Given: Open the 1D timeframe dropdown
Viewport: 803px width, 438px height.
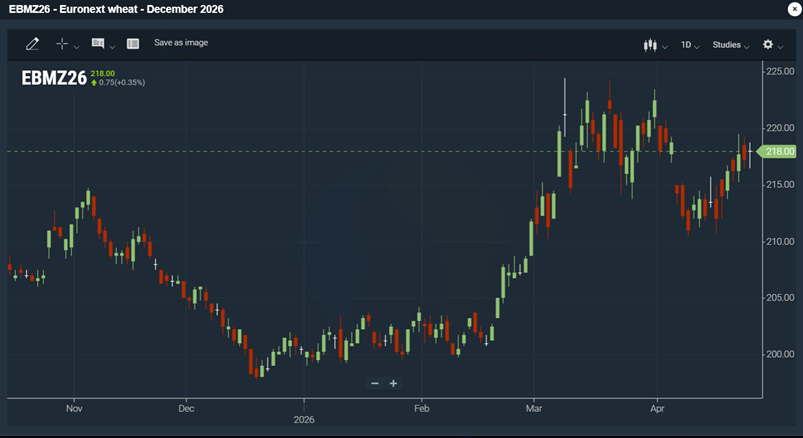Looking at the screenshot, I should pyautogui.click(x=689, y=45).
